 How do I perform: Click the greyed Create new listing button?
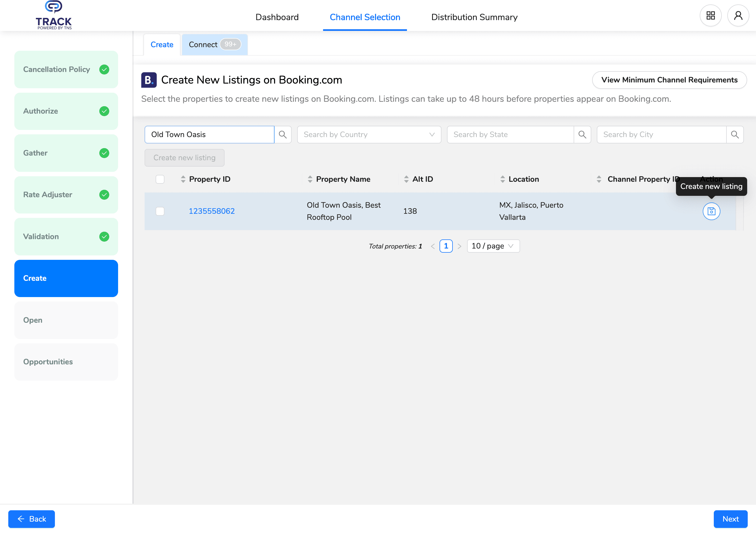pos(184,158)
